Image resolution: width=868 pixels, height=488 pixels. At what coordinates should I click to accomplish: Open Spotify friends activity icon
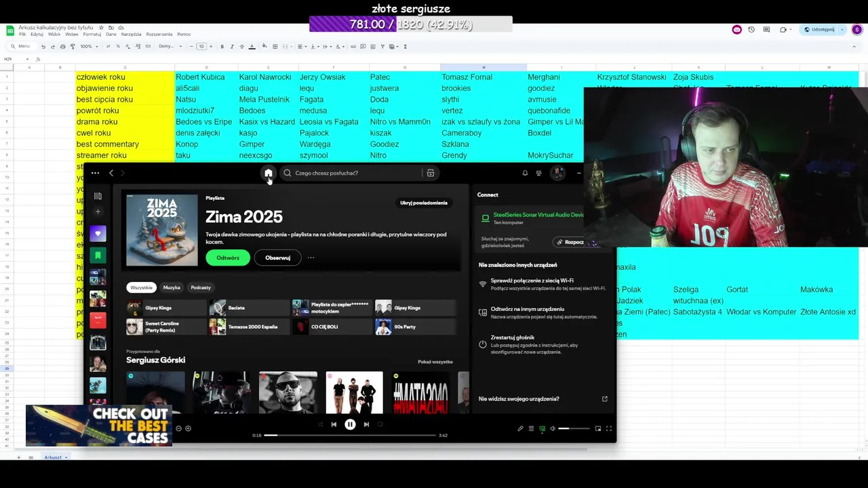coord(539,173)
